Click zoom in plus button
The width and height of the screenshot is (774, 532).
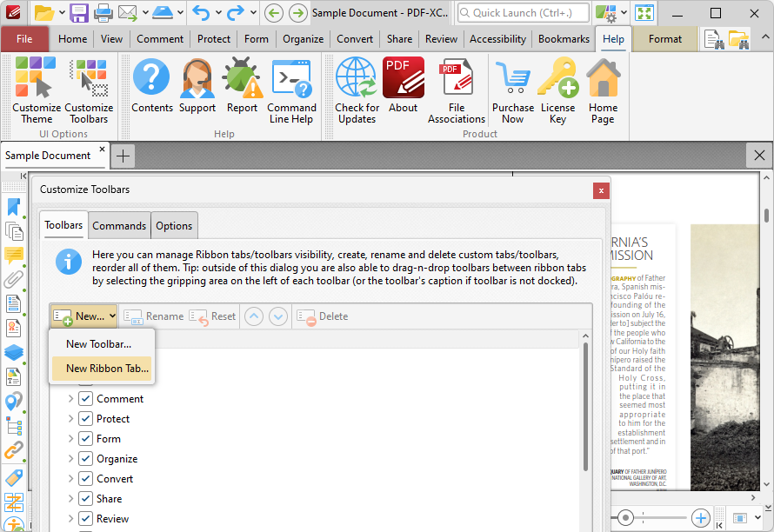(x=700, y=518)
